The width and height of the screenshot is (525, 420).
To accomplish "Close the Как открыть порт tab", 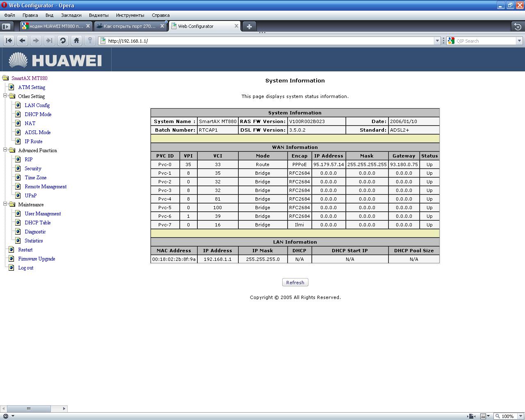I will click(x=162, y=26).
